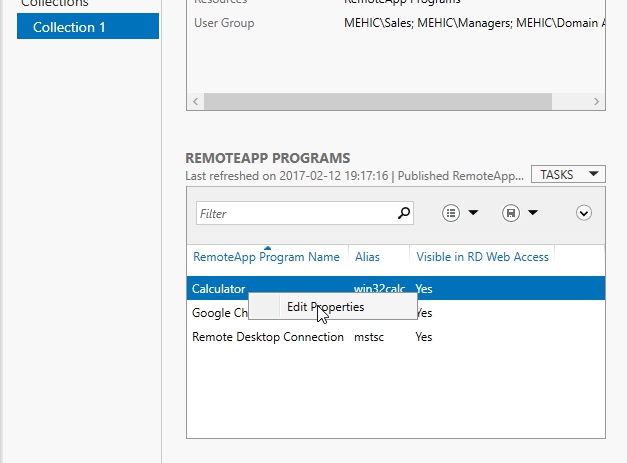The width and height of the screenshot is (627, 463).
Task: Click into the Filter text box
Action: [295, 213]
